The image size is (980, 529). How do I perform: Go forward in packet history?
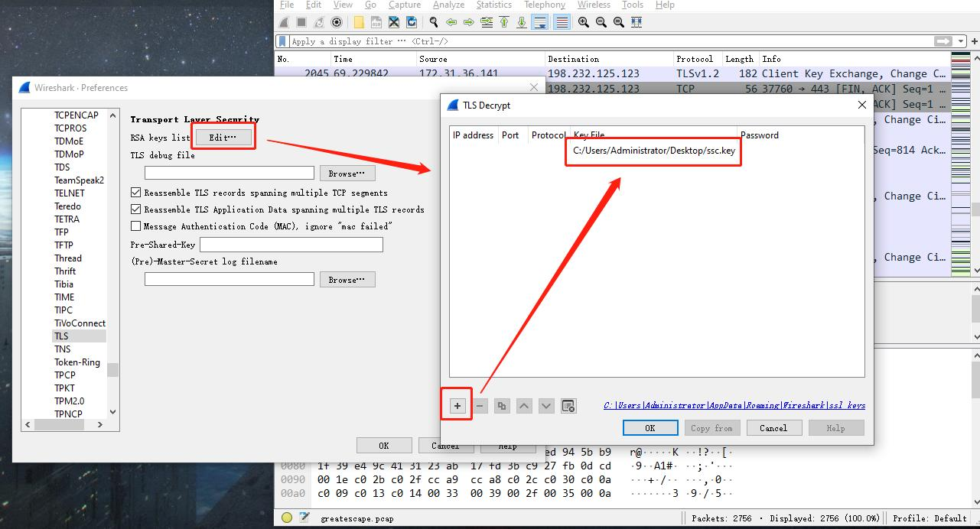tap(469, 22)
